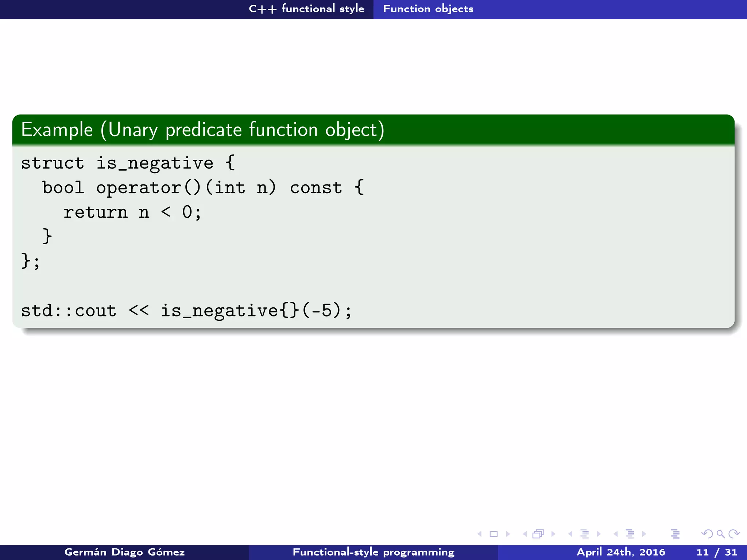This screenshot has width=747, height=560.
Task: Click the previous frame arrow
Action: pos(525,534)
